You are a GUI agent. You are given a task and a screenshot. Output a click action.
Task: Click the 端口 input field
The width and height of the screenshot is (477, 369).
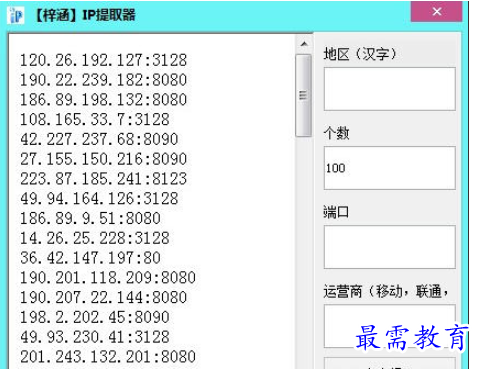pyautogui.click(x=389, y=247)
